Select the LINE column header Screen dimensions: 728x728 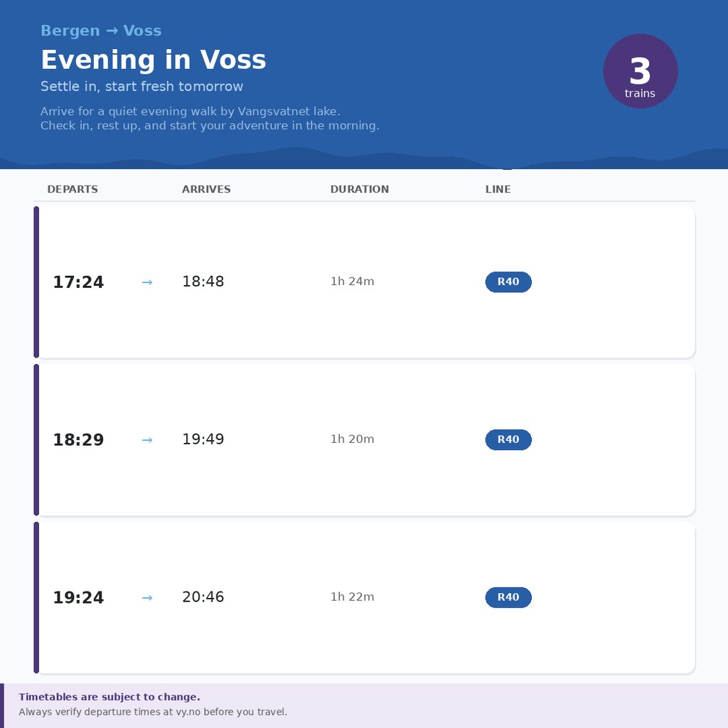coord(498,189)
